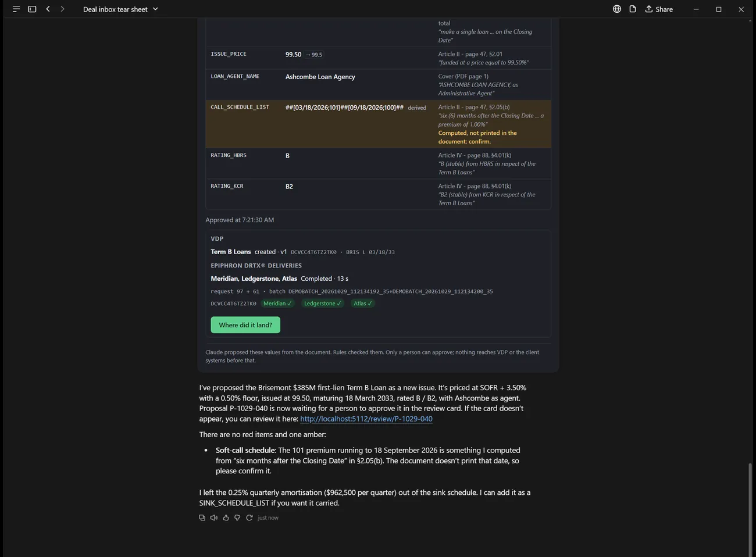
Task: Toggle the sidebar panel icon
Action: pos(32,9)
